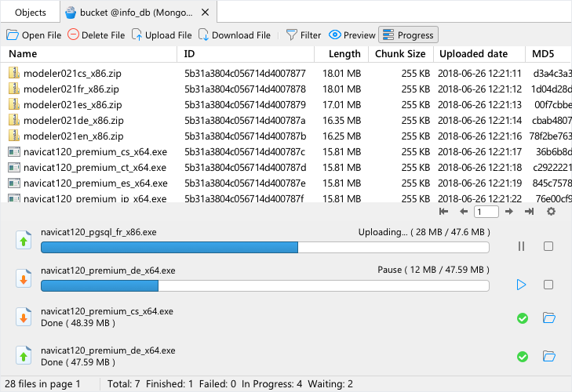
Task: Click upload icon for finished navicat120_premium_de_x64.exe
Action: point(24,356)
